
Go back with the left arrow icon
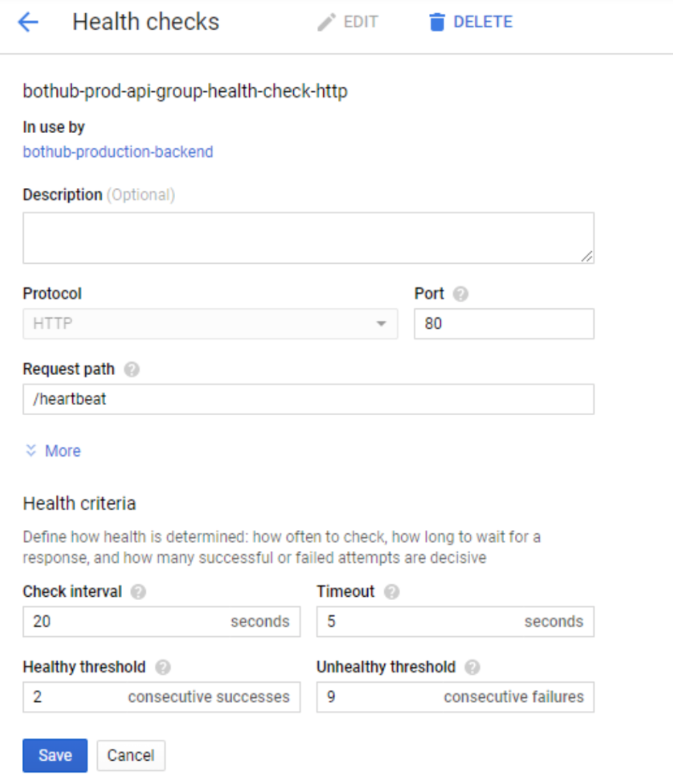[28, 23]
